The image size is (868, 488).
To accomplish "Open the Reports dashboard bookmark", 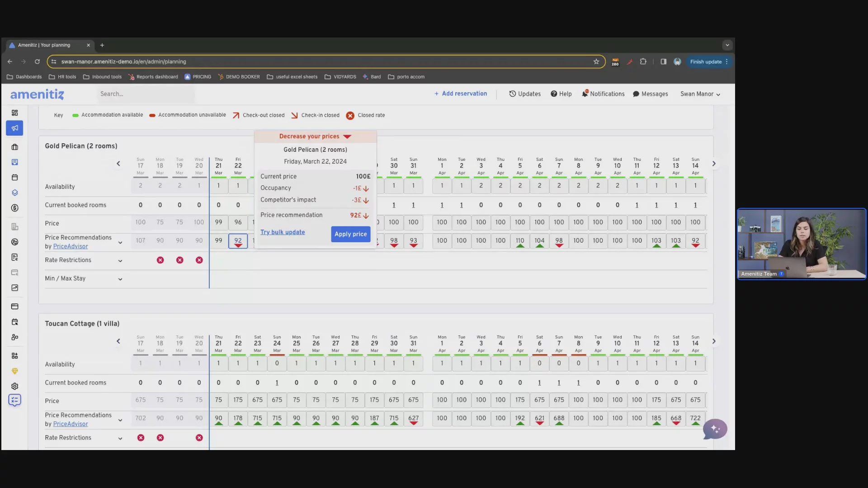I will [153, 77].
